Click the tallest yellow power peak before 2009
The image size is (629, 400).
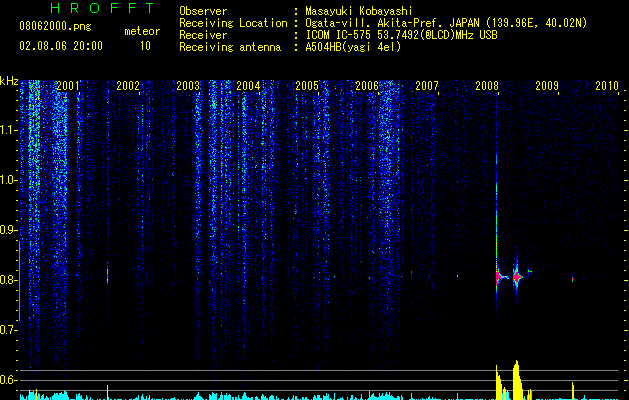517,380
